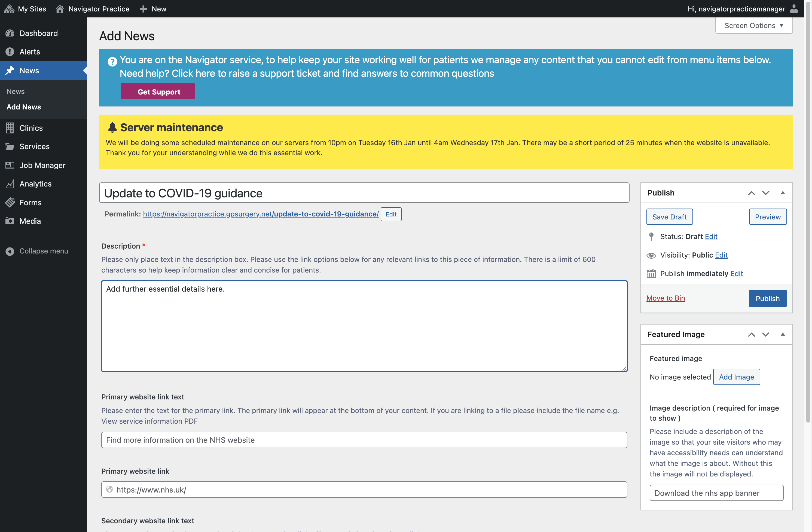Image resolution: width=812 pixels, height=532 pixels.
Task: Click the Get Support button
Action: [x=158, y=92]
